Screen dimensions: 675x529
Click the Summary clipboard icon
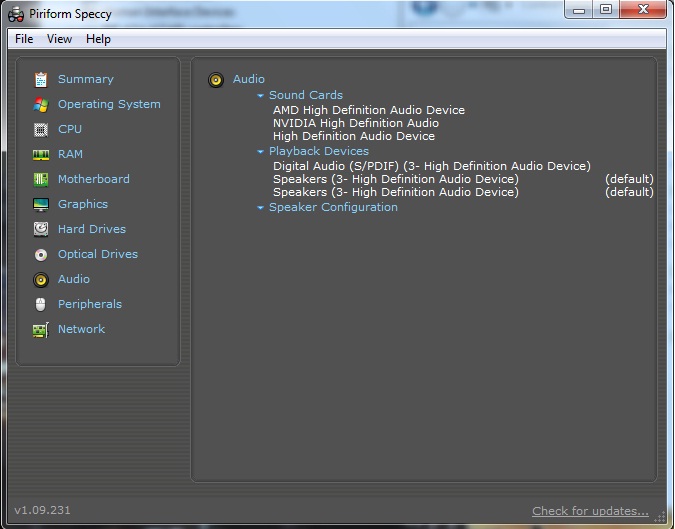click(41, 80)
